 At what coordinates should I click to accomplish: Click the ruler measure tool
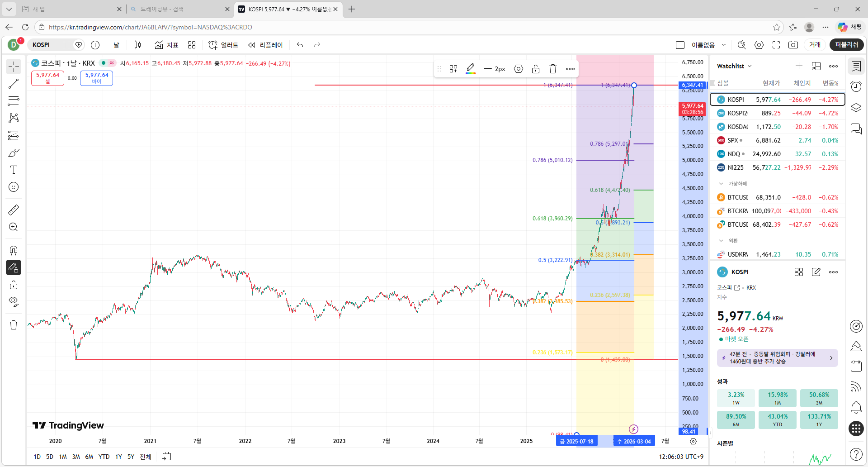pos(14,210)
